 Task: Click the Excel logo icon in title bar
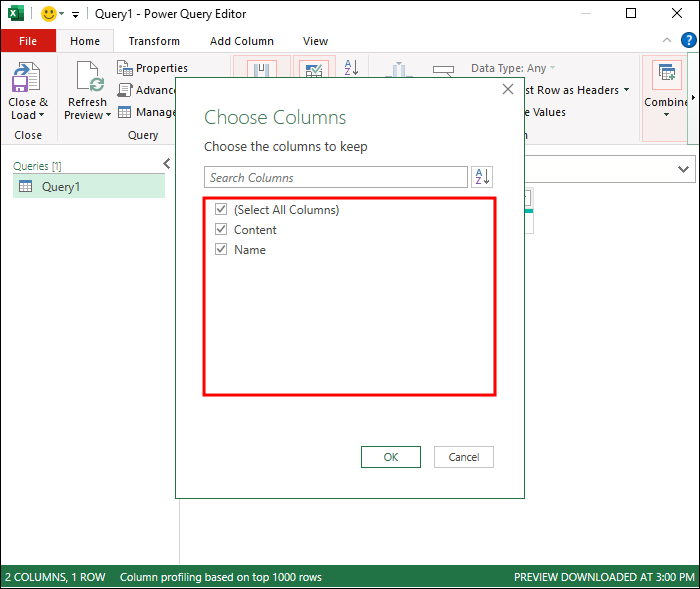click(x=15, y=13)
